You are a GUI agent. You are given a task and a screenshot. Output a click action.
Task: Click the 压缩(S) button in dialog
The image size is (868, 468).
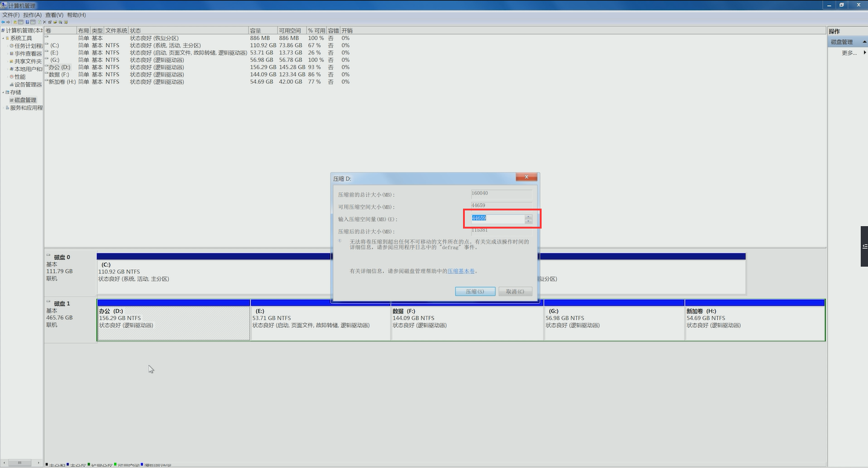(x=475, y=291)
